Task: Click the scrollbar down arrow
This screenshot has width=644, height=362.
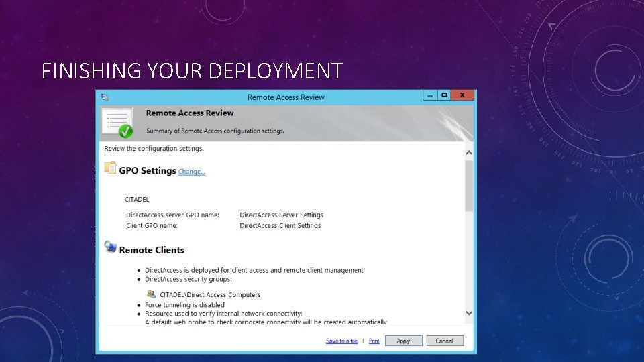Action: pos(469,313)
